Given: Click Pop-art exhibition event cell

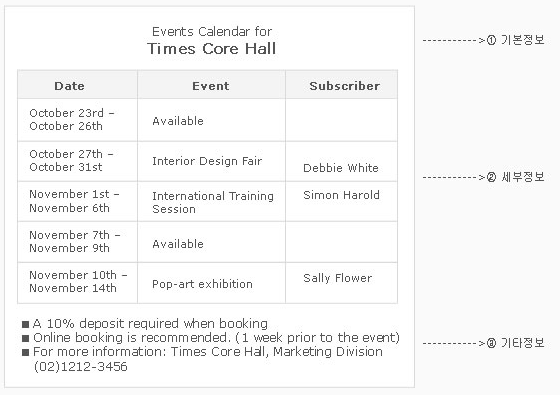Looking at the screenshot, I should pos(202,284).
